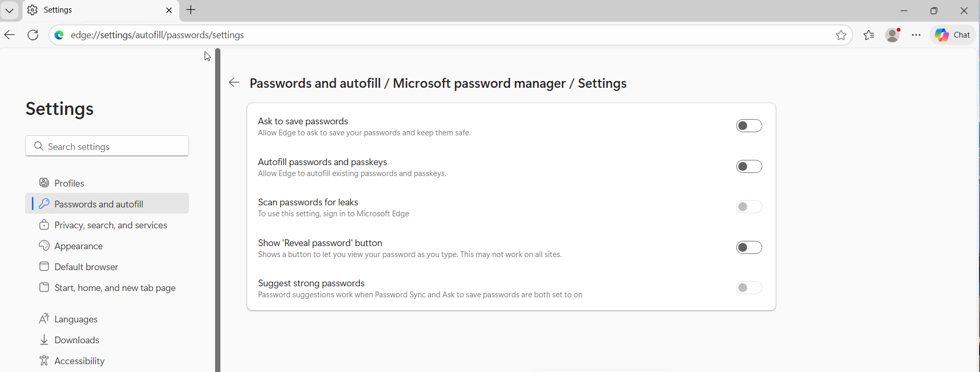This screenshot has width=980, height=372.
Task: Click the Downloads arrow icon
Action: point(44,340)
